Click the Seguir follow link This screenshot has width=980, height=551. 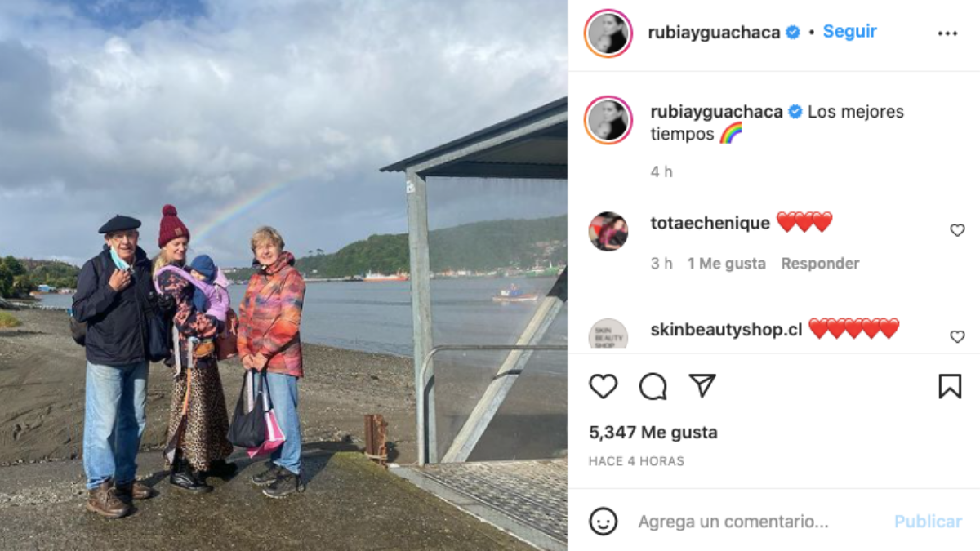coord(849,31)
